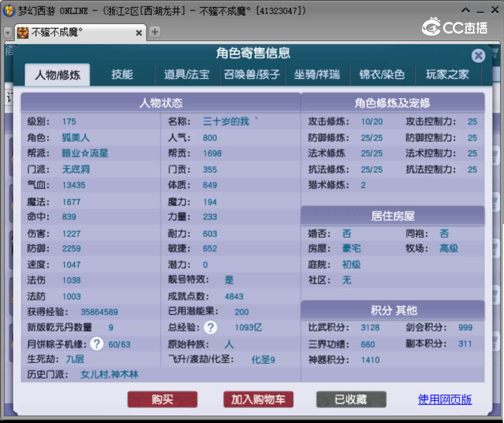The image size is (504, 423).
Task: Click the 三界功绩 value 660
Action: point(368,345)
